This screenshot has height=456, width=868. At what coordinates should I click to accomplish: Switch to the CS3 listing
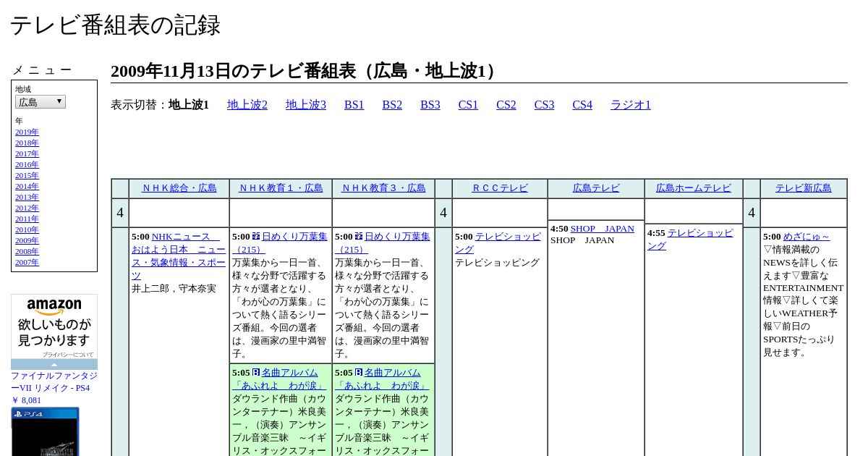point(544,105)
